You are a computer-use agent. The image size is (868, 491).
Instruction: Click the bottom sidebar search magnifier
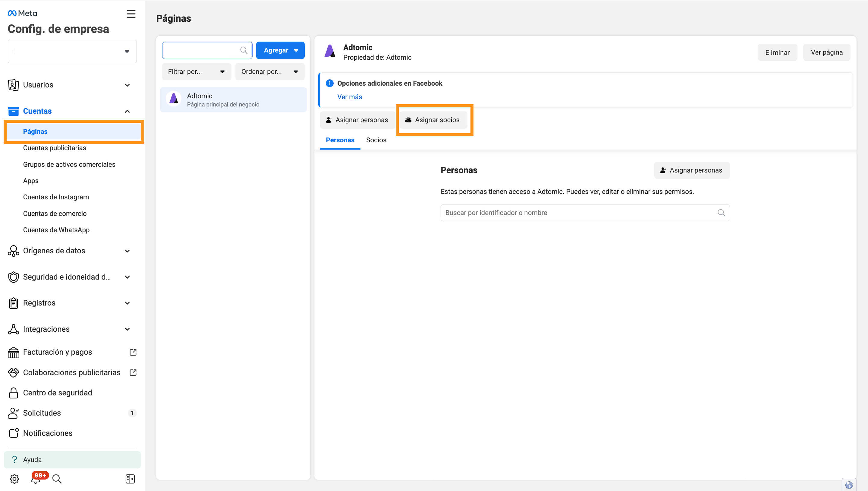coord(57,479)
